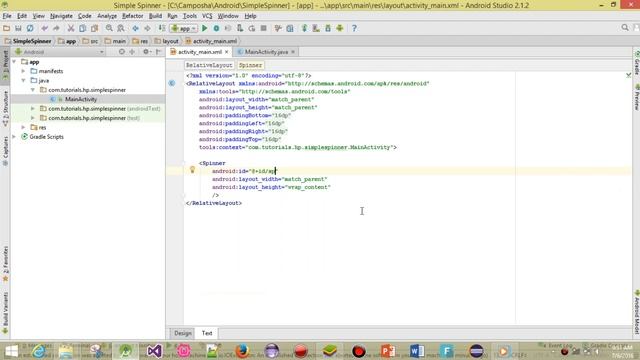
Task: Open the Preview side panel
Action: tap(636, 97)
